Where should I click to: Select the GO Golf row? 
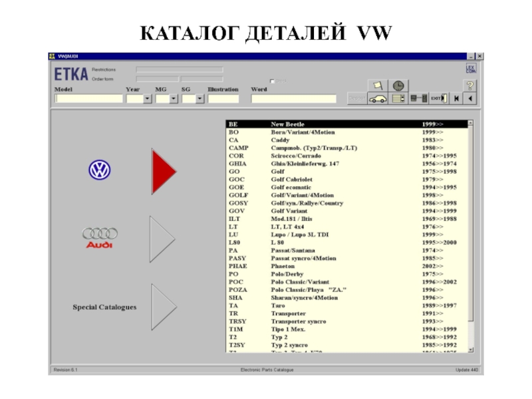(x=346, y=172)
